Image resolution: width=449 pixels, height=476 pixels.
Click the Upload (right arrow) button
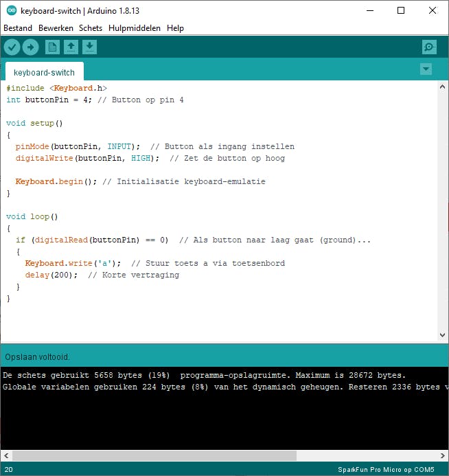coord(31,47)
